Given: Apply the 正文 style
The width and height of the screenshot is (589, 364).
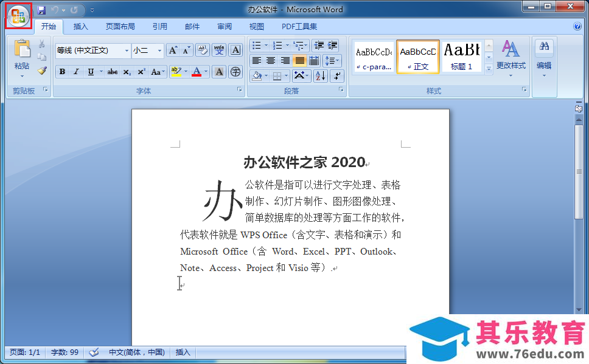Looking at the screenshot, I should [x=417, y=57].
